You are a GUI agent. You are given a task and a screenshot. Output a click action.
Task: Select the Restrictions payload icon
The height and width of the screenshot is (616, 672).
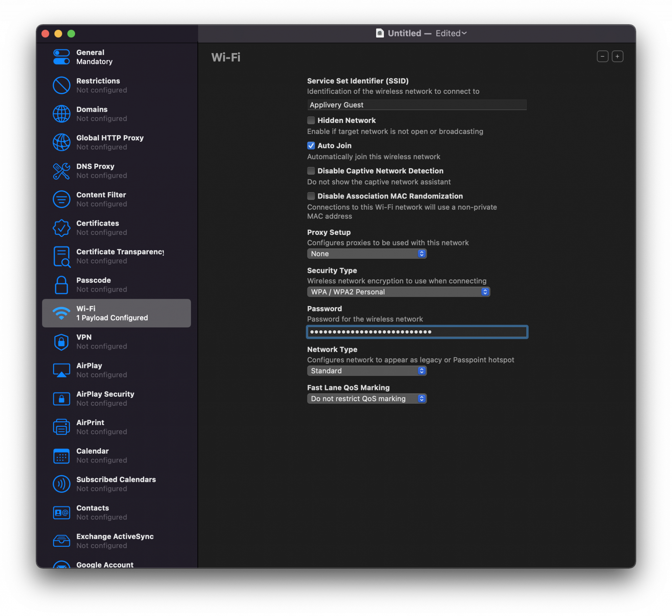point(61,85)
